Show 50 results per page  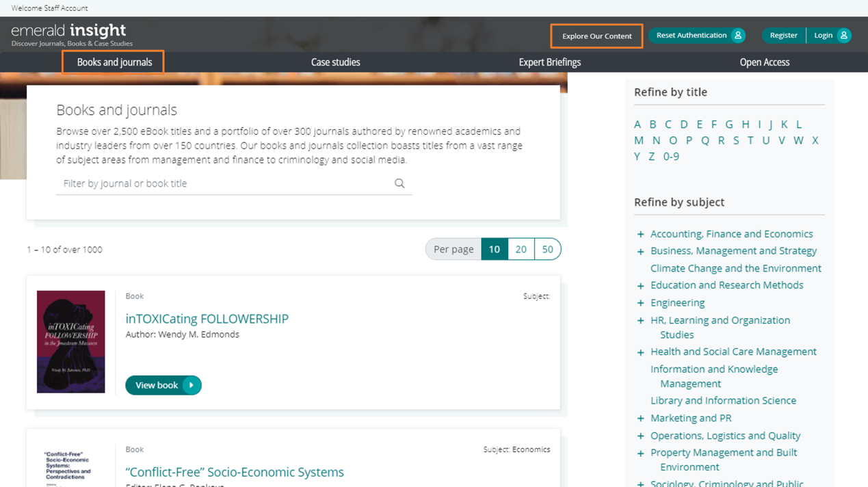tap(548, 249)
